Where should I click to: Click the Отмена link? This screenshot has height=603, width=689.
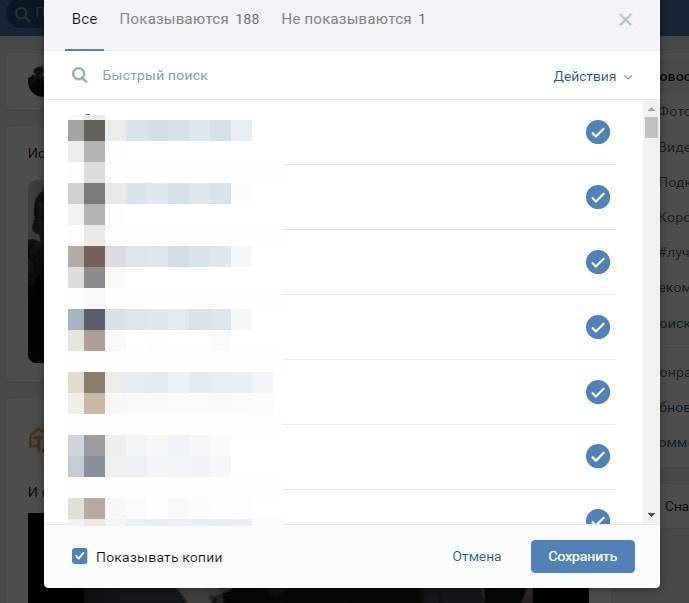point(477,556)
